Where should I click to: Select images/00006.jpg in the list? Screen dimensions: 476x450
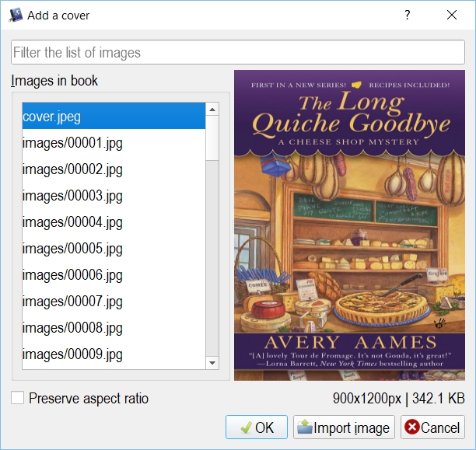[x=114, y=274]
